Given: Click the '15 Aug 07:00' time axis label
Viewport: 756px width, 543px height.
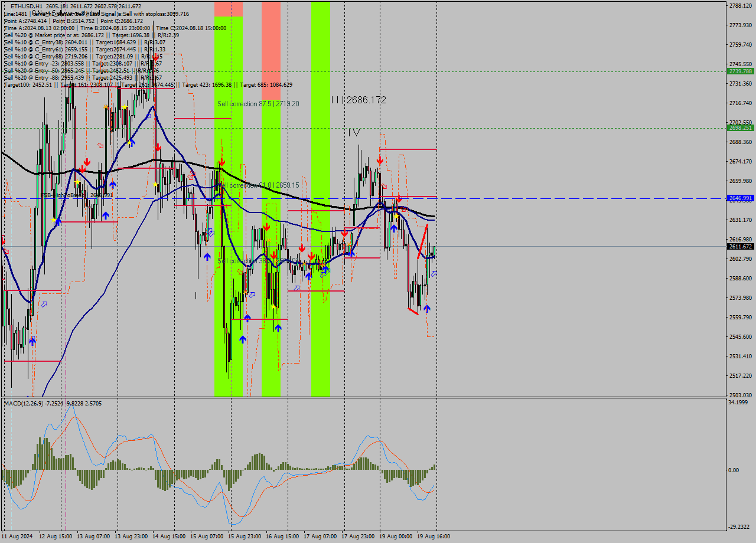Looking at the screenshot, I should click(207, 537).
